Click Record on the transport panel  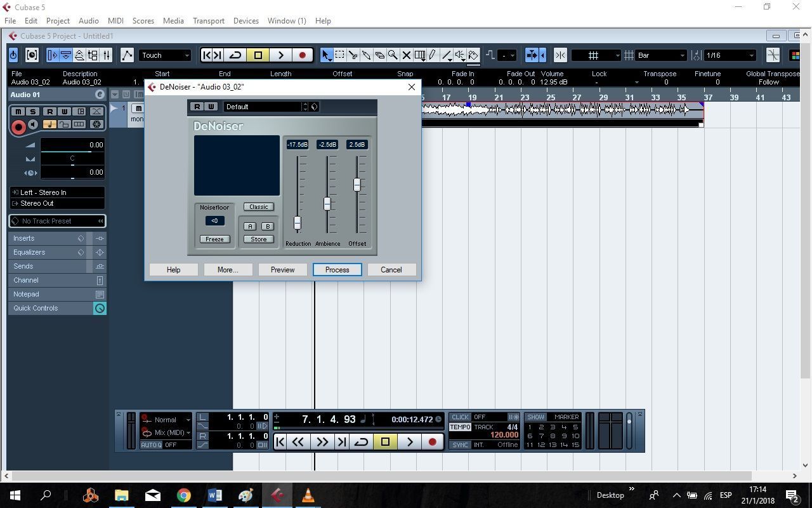[433, 442]
